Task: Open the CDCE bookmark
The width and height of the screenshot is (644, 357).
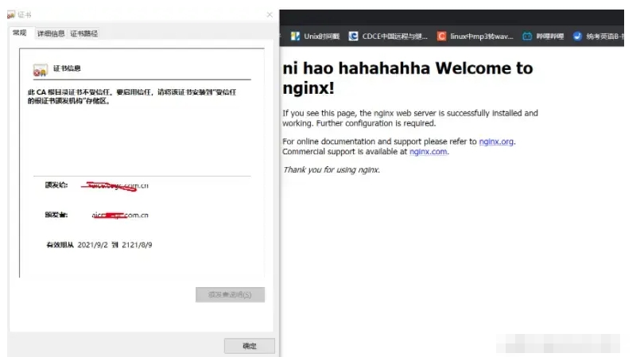Action: coord(388,36)
